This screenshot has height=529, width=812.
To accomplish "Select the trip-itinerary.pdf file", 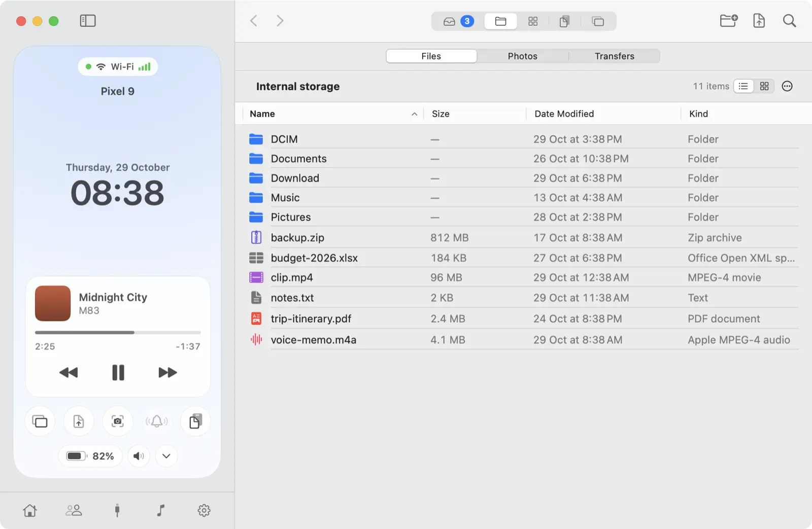I will coord(524,319).
